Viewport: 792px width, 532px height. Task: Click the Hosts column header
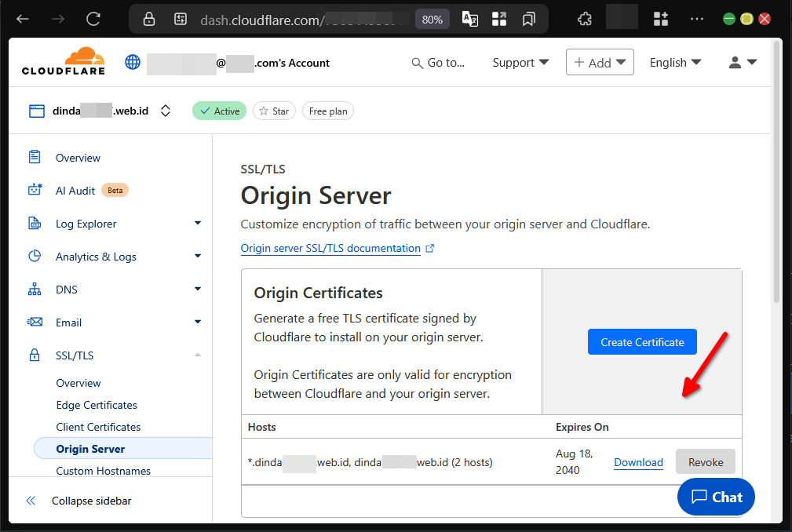pos(261,427)
